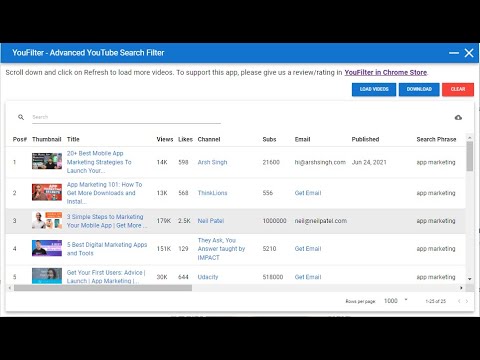Click the red CLEAR button
The width and height of the screenshot is (480, 360).
pos(458,89)
